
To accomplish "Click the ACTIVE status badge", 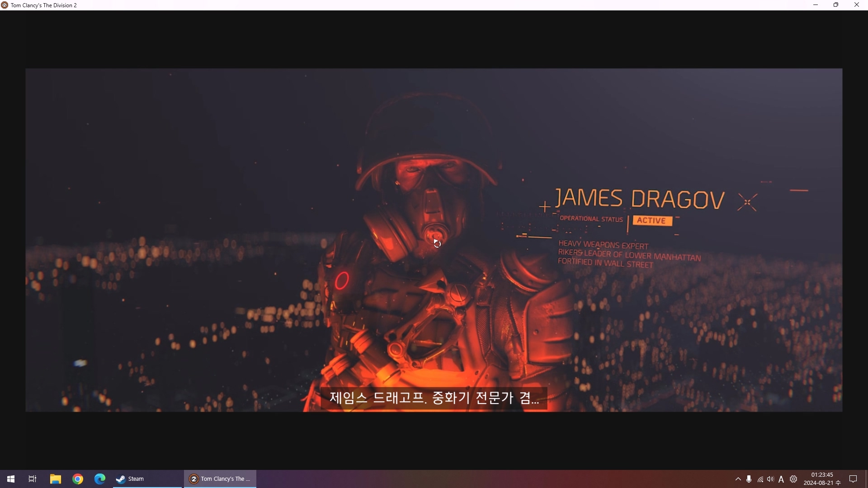I will [x=652, y=221].
